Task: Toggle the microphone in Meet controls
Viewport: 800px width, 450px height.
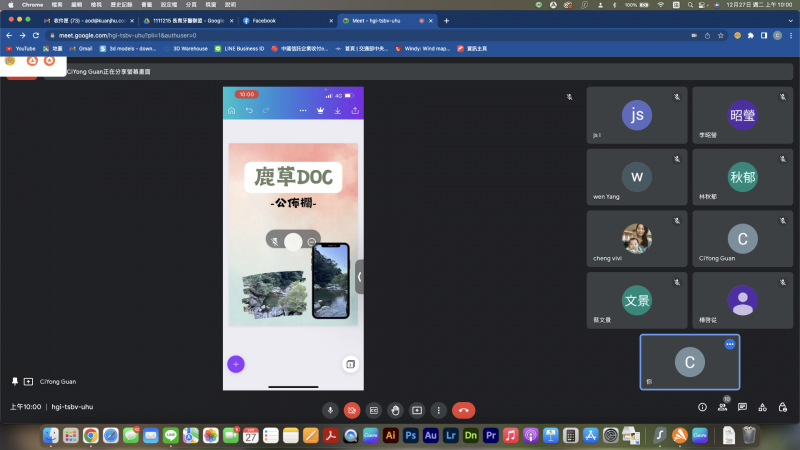Action: coord(330,410)
